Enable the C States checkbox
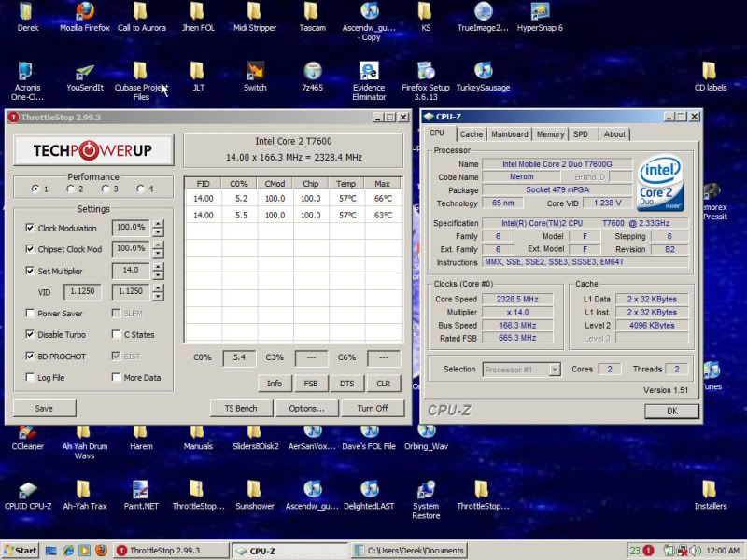This screenshot has width=747, height=560. (x=116, y=334)
